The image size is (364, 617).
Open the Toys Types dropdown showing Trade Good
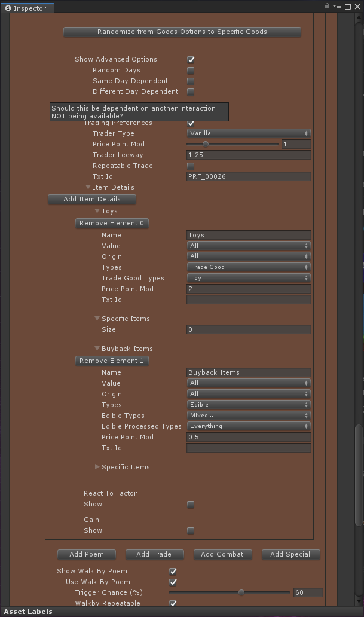(249, 267)
